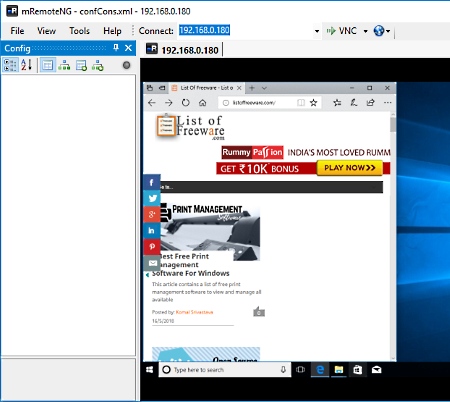Share page on Facebook
The height and width of the screenshot is (402, 450).
152,182
